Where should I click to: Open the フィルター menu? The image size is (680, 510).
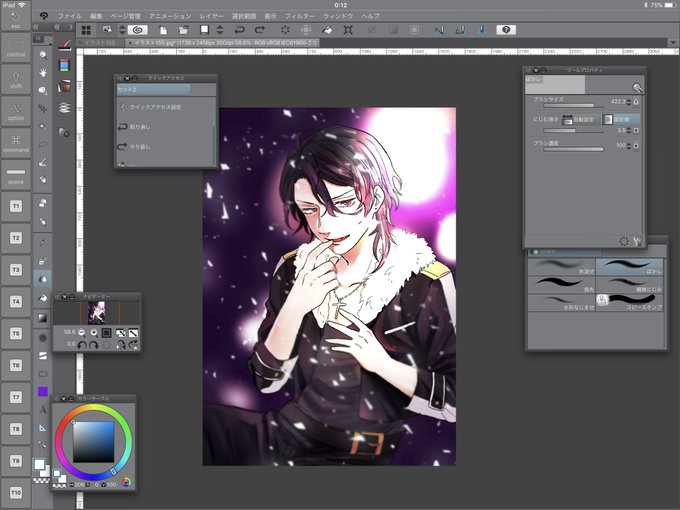pos(300,16)
